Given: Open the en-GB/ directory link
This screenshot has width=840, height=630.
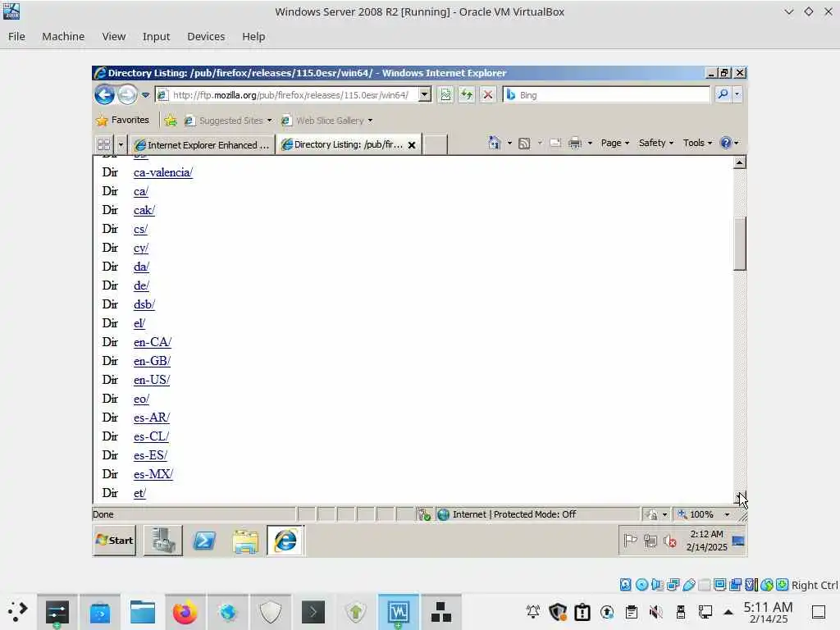Looking at the screenshot, I should (152, 361).
